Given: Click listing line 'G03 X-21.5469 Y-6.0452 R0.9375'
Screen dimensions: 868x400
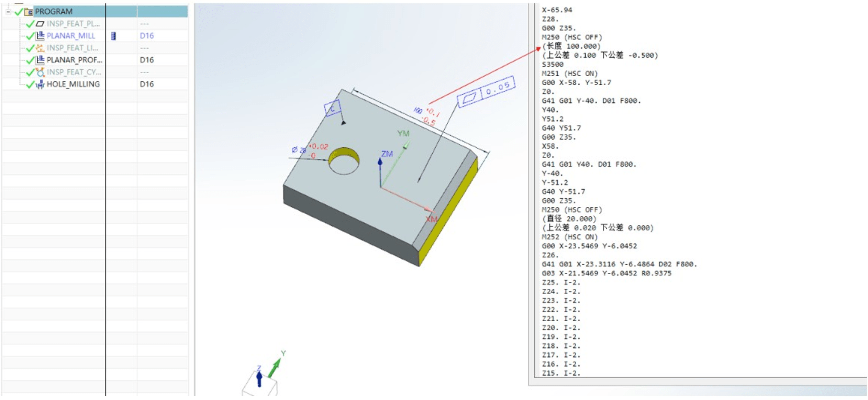Looking at the screenshot, I should 607,273.
